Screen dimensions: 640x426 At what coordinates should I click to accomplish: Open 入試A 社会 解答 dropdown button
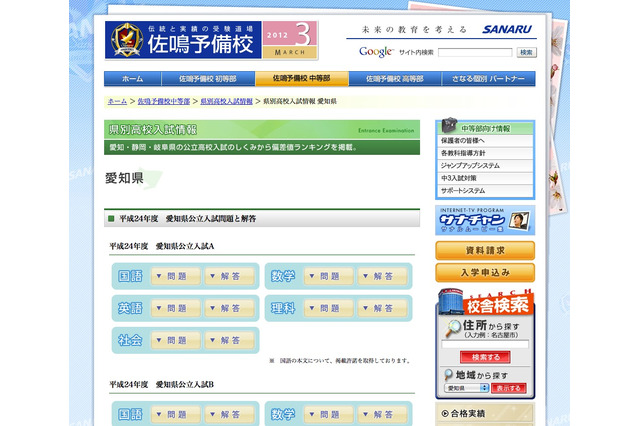click(229, 340)
